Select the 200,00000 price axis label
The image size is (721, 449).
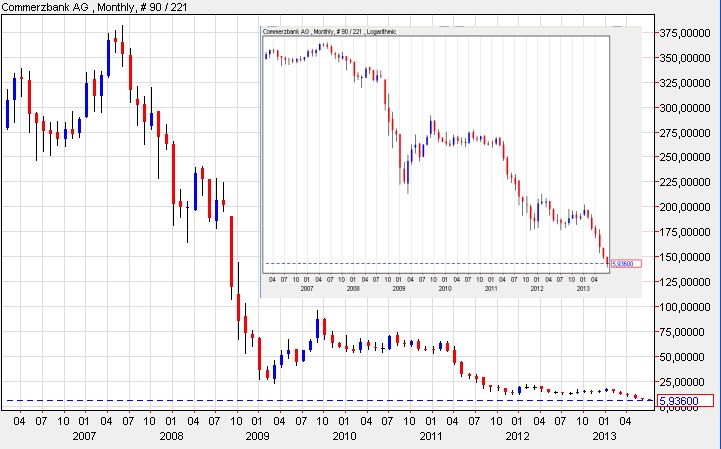coord(685,207)
